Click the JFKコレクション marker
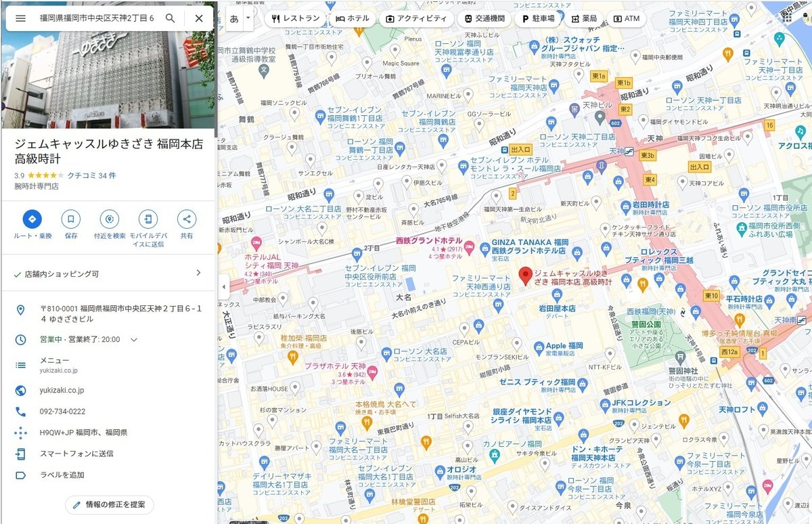Viewport: 812px width, 524px height. (x=606, y=407)
